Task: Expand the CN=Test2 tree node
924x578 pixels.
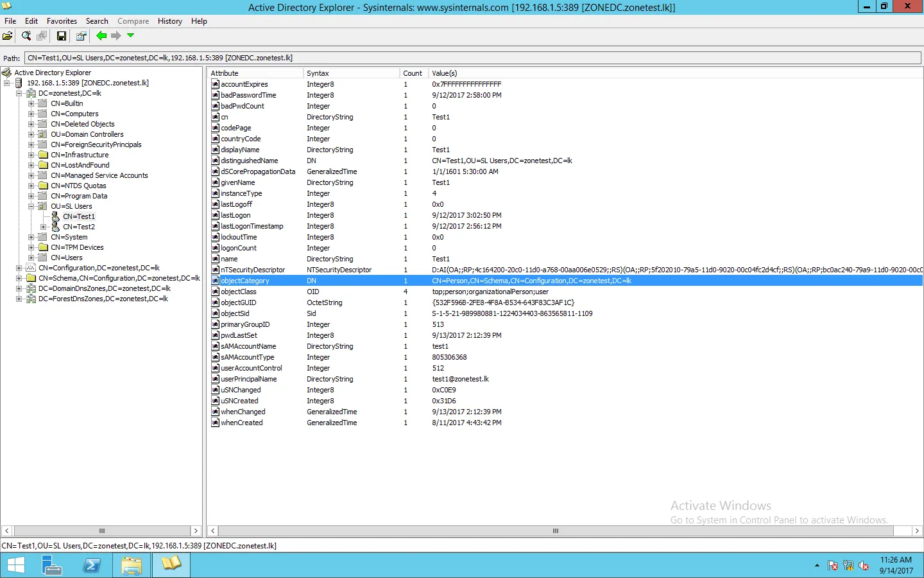Action: [43, 227]
